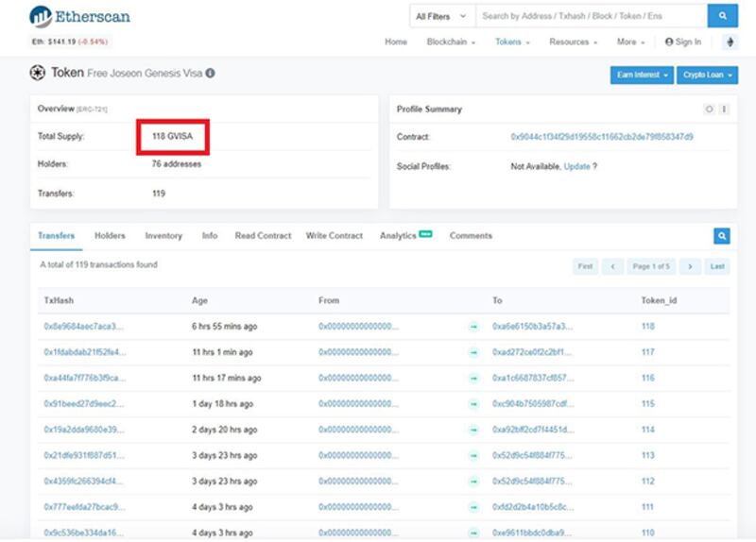This screenshot has width=756, height=542.
Task: Switch to the Holders tab
Action: (x=110, y=235)
